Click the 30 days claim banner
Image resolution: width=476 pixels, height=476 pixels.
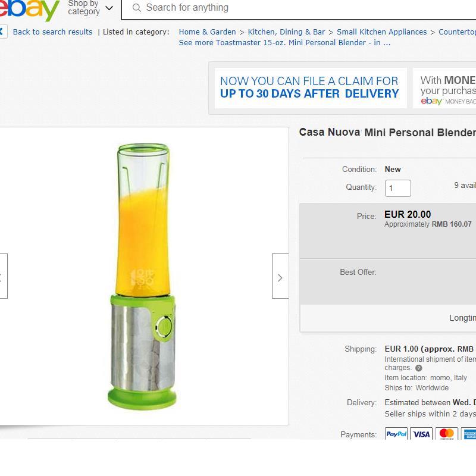(x=309, y=87)
